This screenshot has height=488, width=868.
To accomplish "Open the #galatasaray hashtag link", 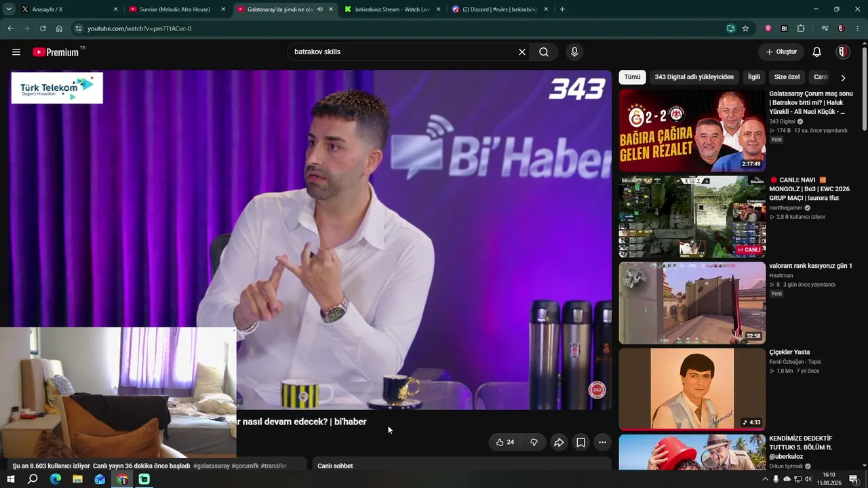I will click(x=211, y=466).
